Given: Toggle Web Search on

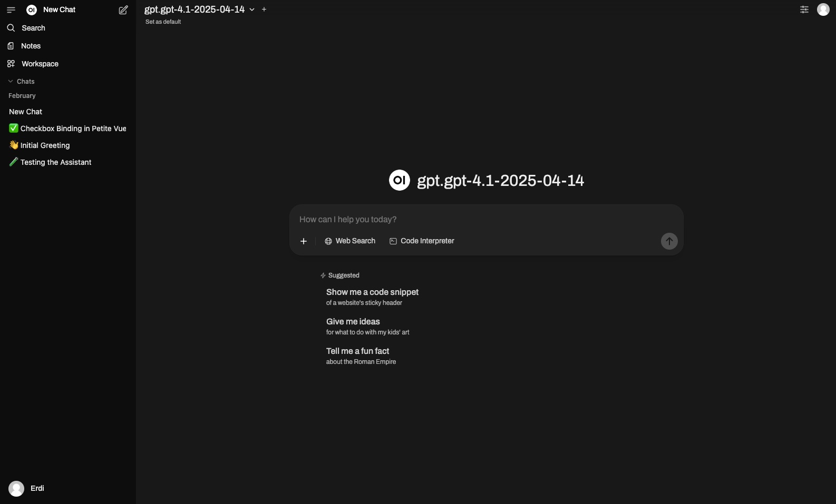Looking at the screenshot, I should click(x=350, y=241).
